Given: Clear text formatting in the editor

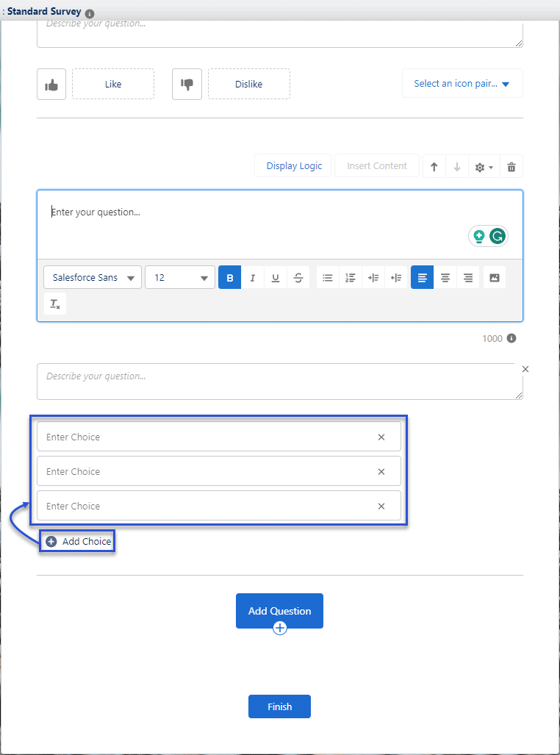Looking at the screenshot, I should pos(55,304).
